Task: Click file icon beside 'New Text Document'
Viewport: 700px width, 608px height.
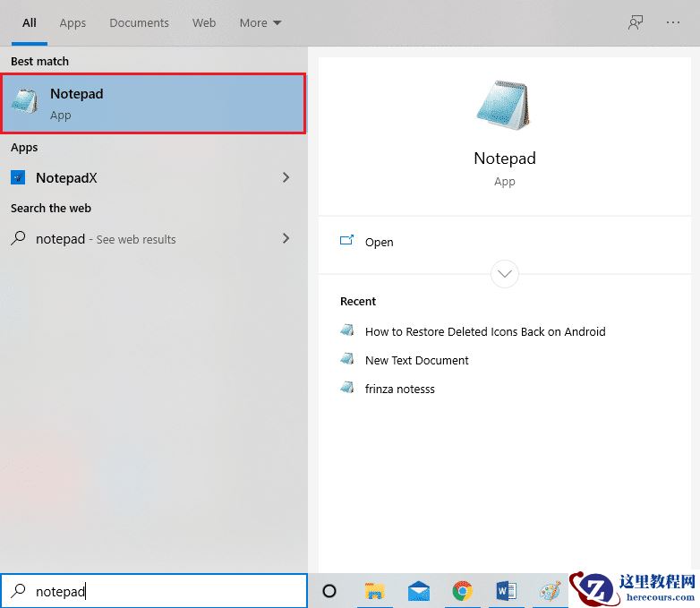Action: click(x=347, y=359)
